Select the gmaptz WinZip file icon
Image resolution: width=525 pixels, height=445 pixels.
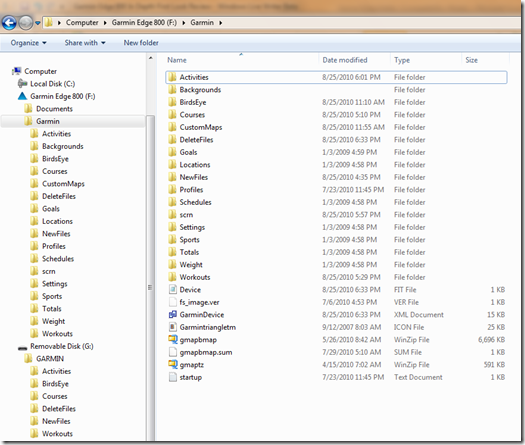click(x=173, y=365)
